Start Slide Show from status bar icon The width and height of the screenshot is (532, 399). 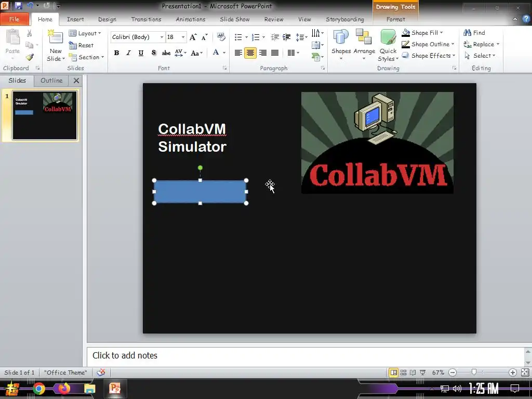click(422, 373)
